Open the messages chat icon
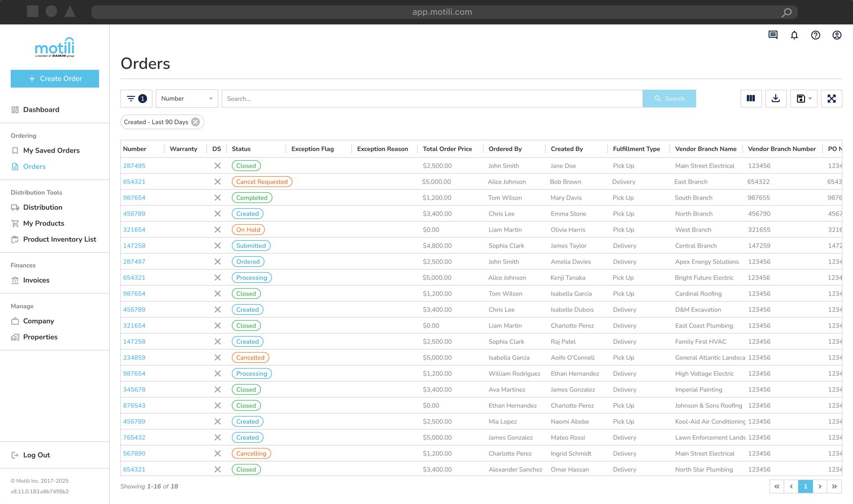This screenshot has width=853, height=504. [773, 35]
